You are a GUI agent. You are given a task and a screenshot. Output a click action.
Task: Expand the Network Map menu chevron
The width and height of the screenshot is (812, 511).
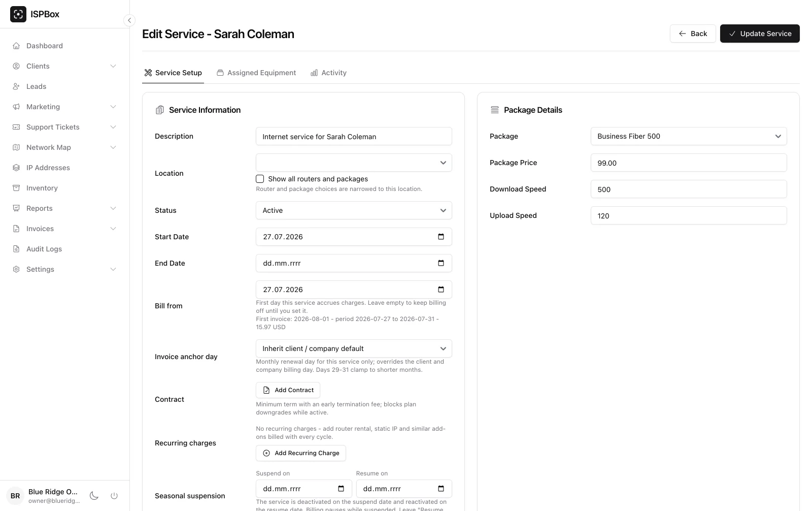click(113, 147)
